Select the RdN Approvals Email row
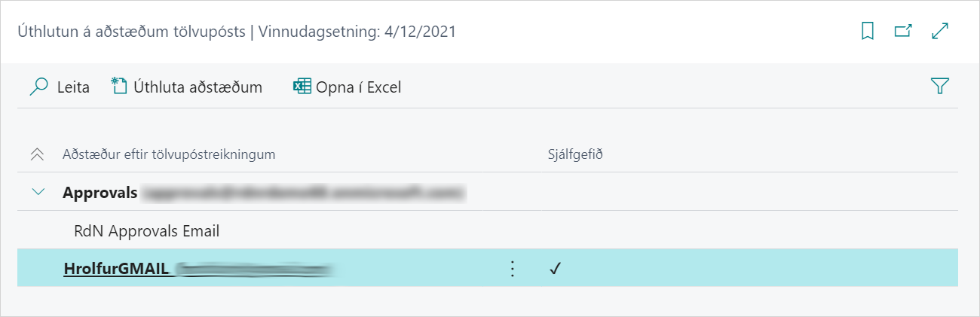Viewport: 980px width, 317px height. 147,231
